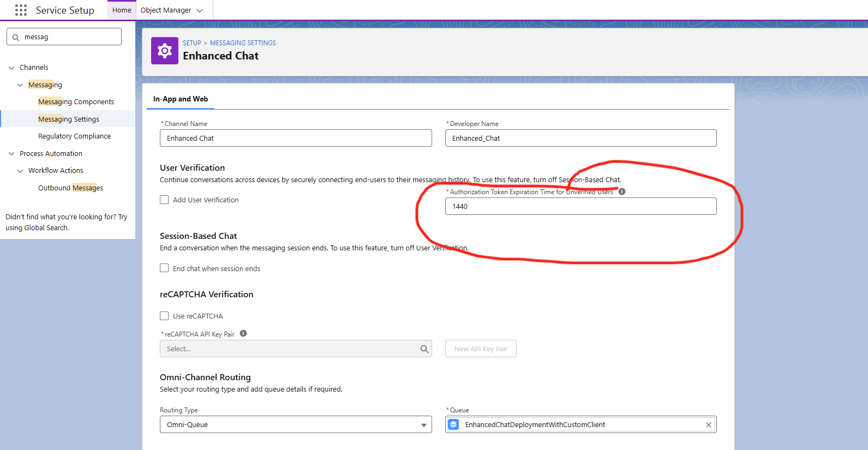Open the Object Manager tab
This screenshot has width=868, height=450.
[x=166, y=10]
